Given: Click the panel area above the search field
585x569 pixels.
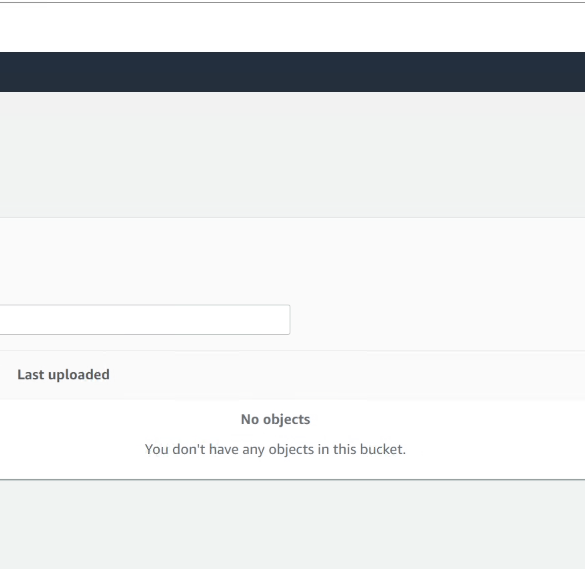Looking at the screenshot, I should [x=292, y=260].
